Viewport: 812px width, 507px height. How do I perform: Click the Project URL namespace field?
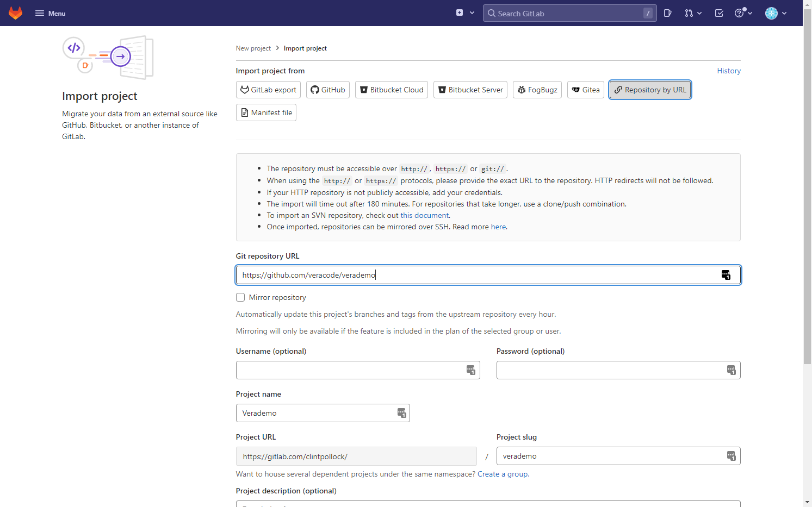356,456
